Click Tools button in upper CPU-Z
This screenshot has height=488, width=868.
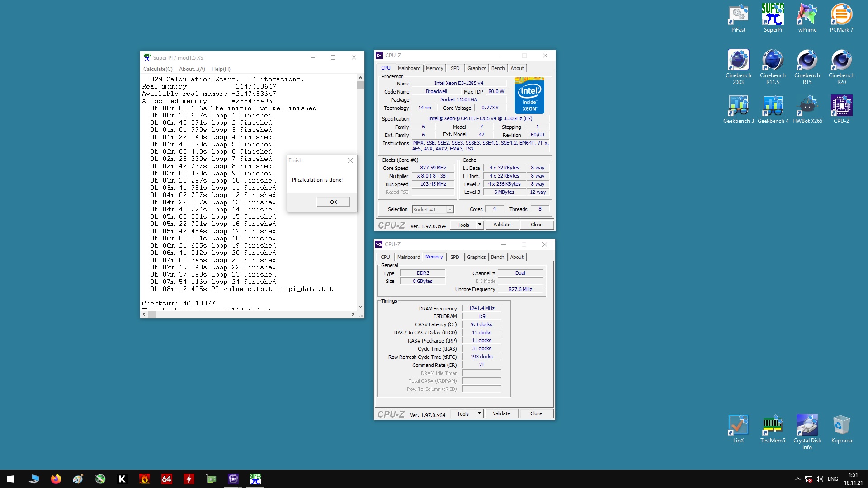coord(463,225)
